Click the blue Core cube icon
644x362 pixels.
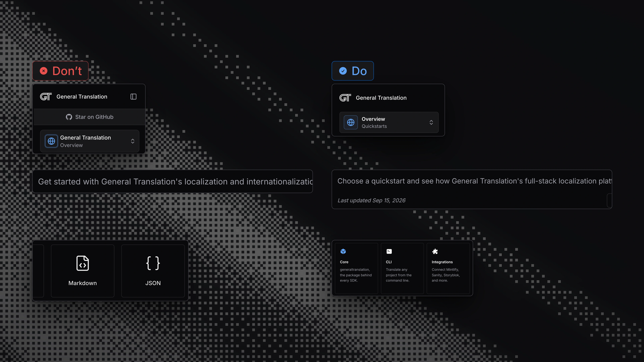[x=343, y=251]
